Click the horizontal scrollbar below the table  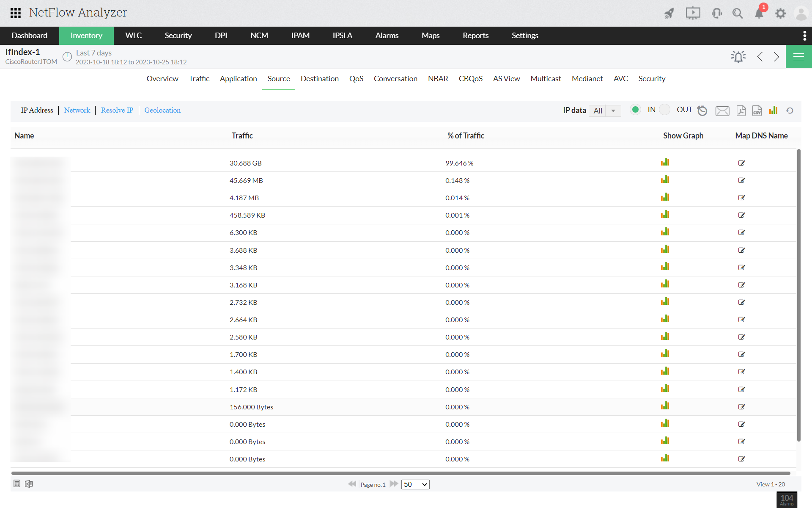[401, 473]
